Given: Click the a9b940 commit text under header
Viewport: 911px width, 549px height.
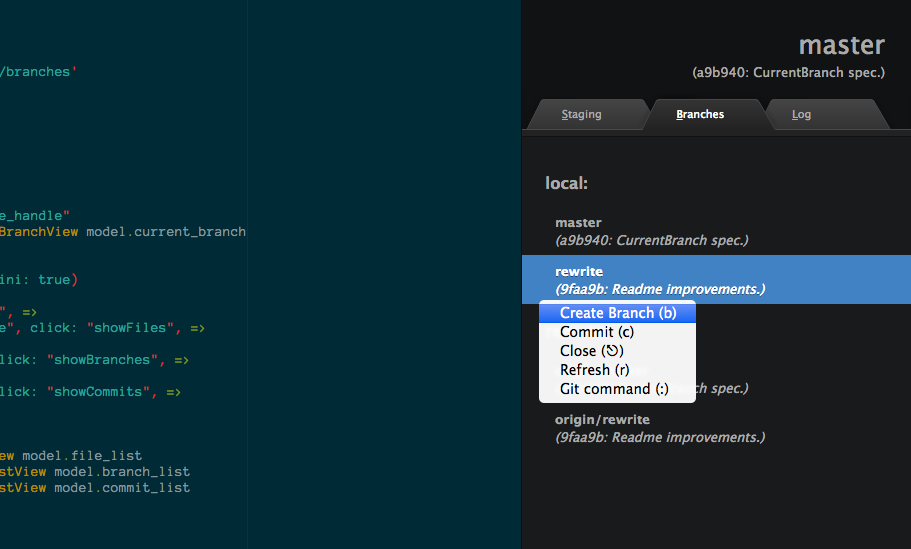Looking at the screenshot, I should pyautogui.click(x=788, y=73).
